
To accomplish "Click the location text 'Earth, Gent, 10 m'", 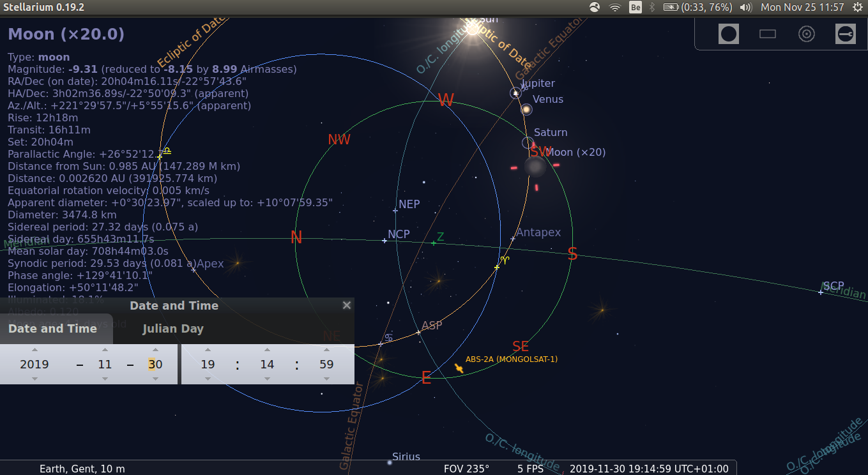I will (x=82, y=469).
